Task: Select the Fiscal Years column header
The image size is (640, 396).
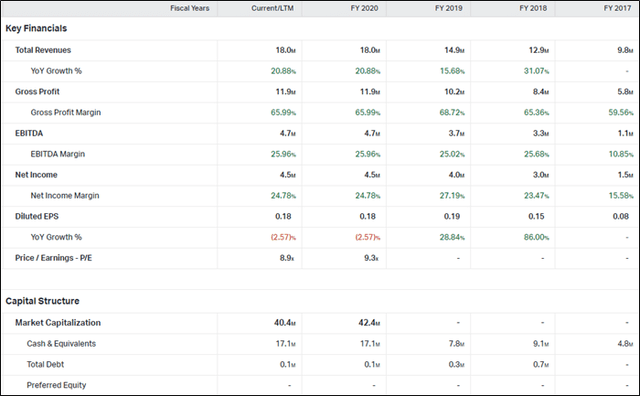Action: [189, 8]
